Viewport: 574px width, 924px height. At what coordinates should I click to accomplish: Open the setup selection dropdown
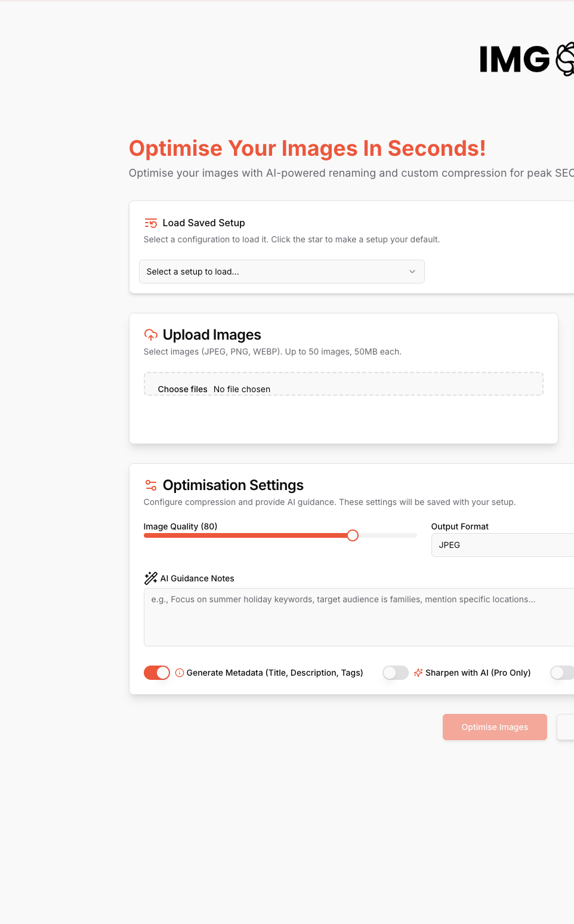point(282,272)
